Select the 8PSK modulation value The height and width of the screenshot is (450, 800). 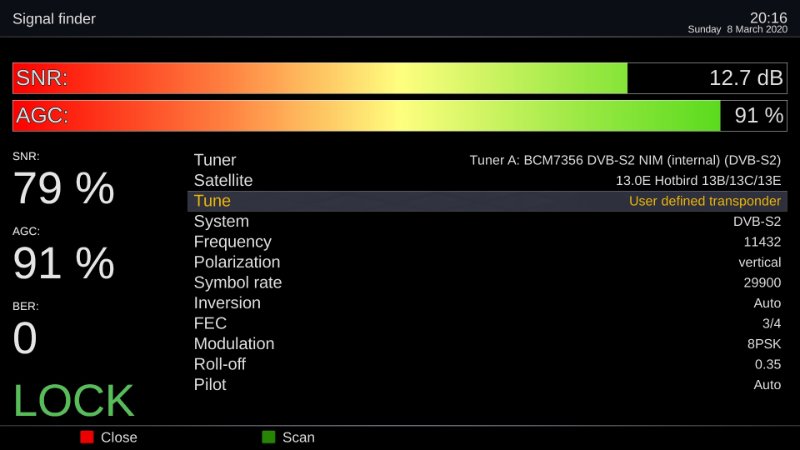763,344
